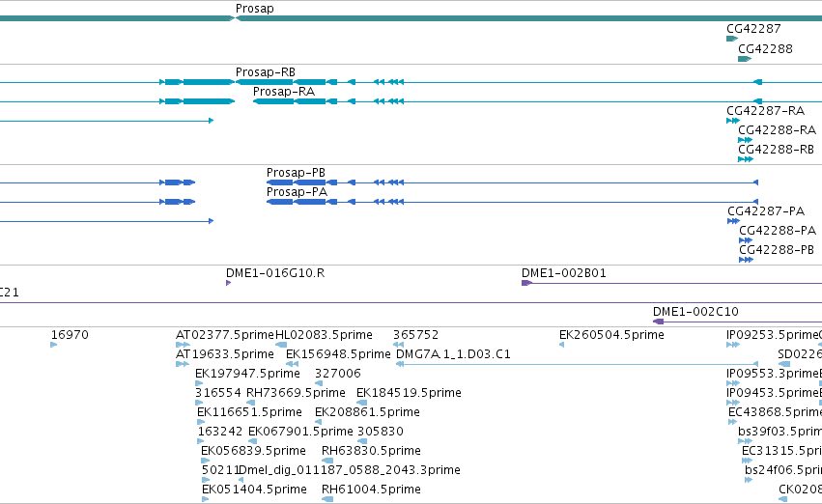Click the EK116651.5prime EST label
This screenshot has width=822, height=504.
[249, 413]
